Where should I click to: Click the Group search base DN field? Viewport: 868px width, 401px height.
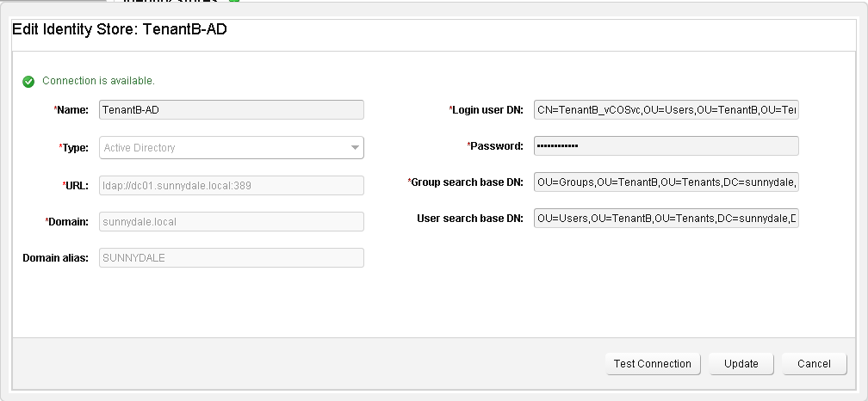tap(666, 182)
